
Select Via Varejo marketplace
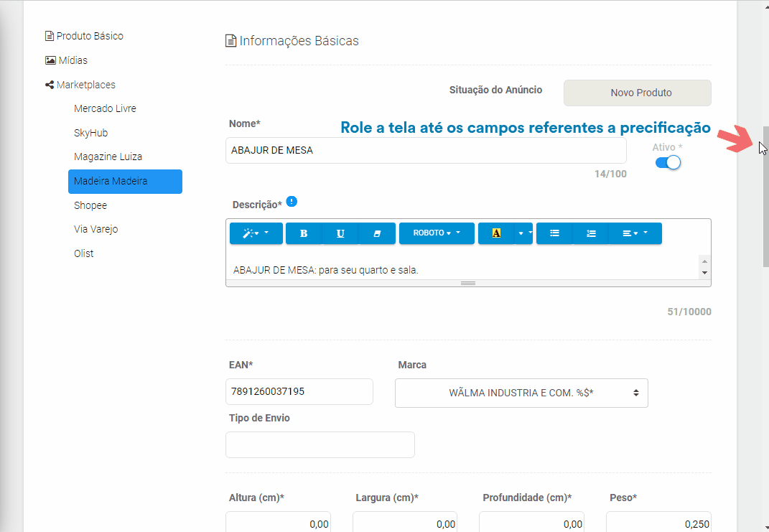pos(95,230)
